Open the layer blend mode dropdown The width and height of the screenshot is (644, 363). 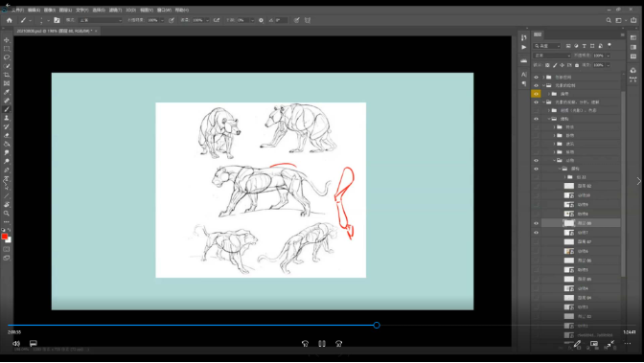point(552,56)
